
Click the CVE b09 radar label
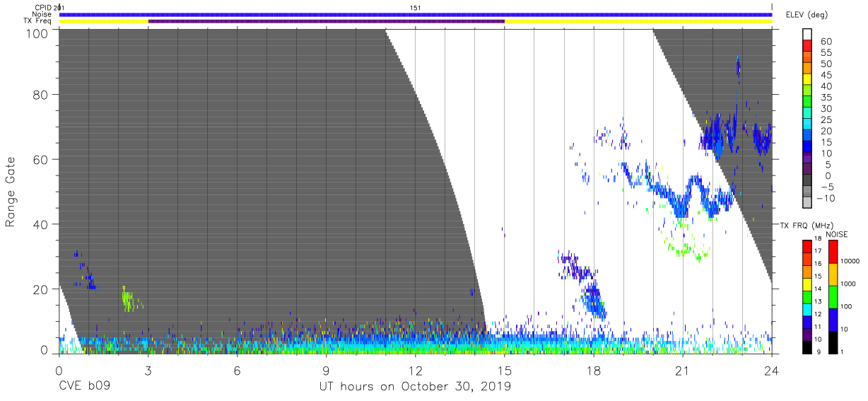(84, 386)
